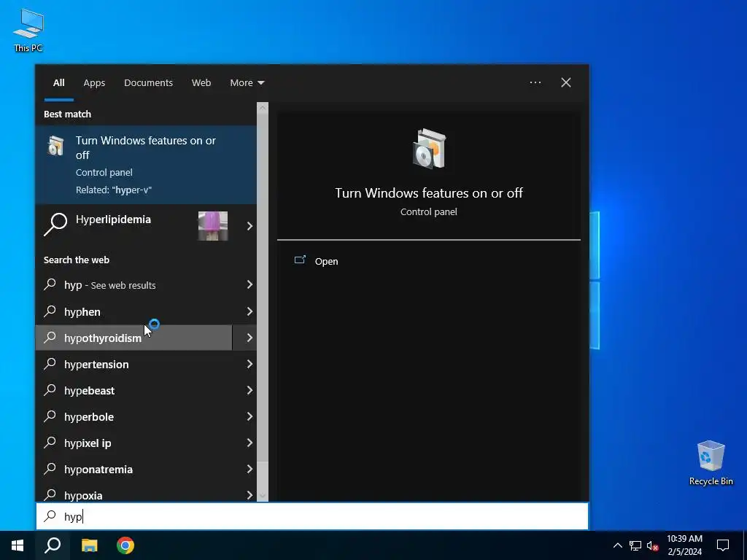Expand the 'hyp' web results arrow
This screenshot has width=747, height=560.
click(x=249, y=285)
